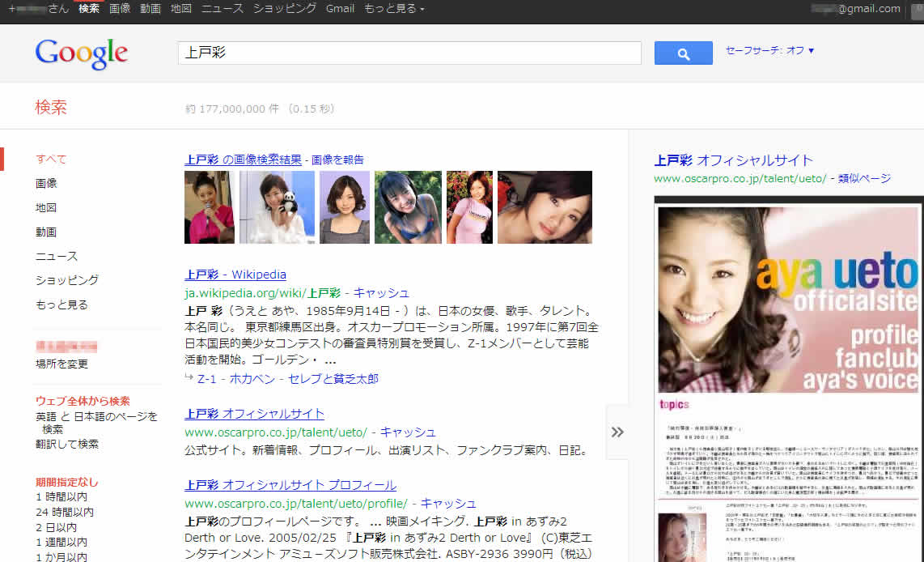Viewport: 924px width, 562px height.
Task: Click the gmail.com account address
Action: [x=856, y=9]
